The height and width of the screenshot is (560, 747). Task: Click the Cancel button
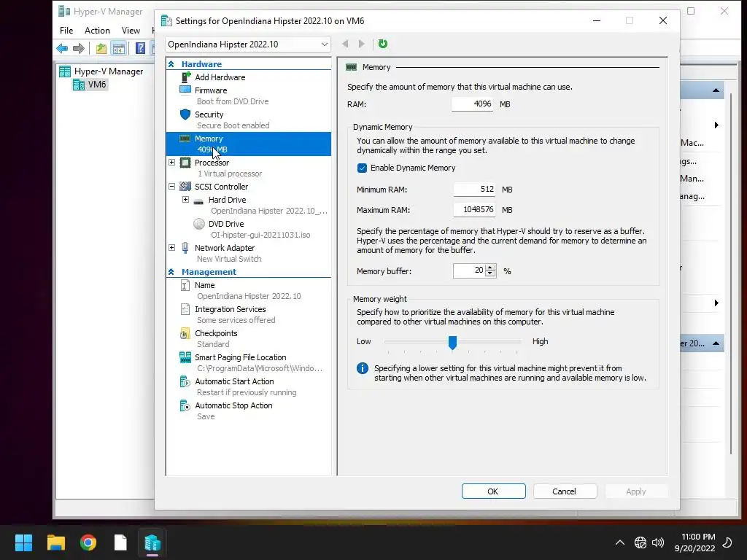coord(565,491)
